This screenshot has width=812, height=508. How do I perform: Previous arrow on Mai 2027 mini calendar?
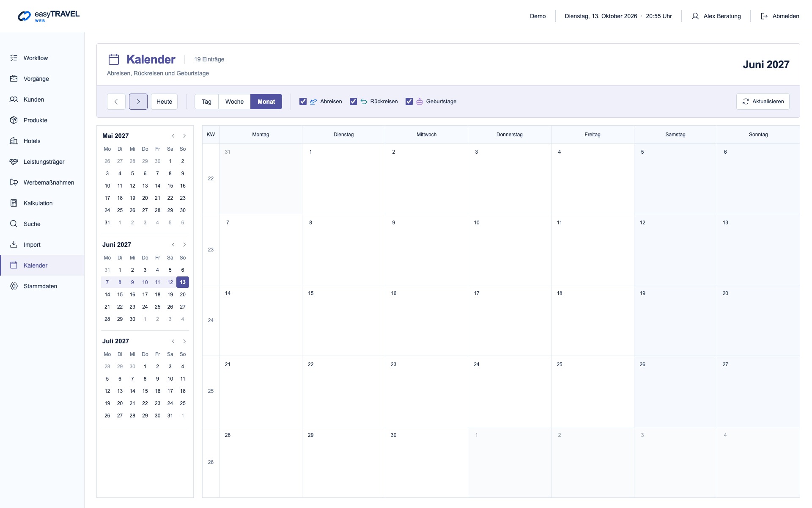tap(173, 136)
